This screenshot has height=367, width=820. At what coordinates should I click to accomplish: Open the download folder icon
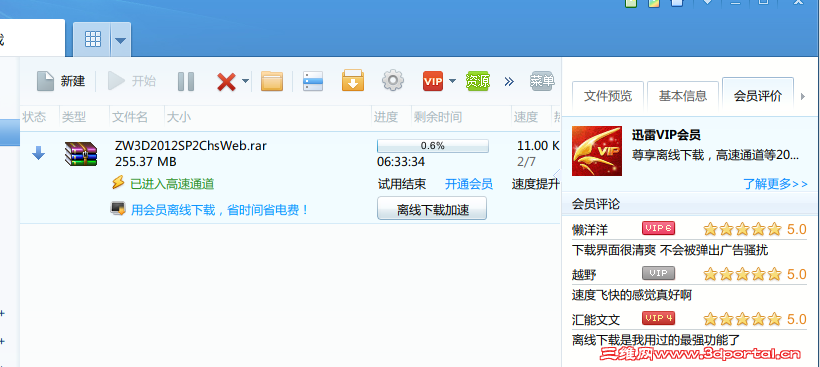click(x=272, y=82)
